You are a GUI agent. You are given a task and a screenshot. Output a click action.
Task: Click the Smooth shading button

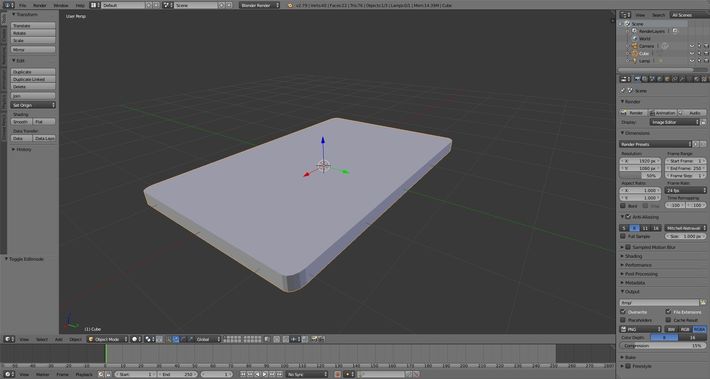[21, 122]
